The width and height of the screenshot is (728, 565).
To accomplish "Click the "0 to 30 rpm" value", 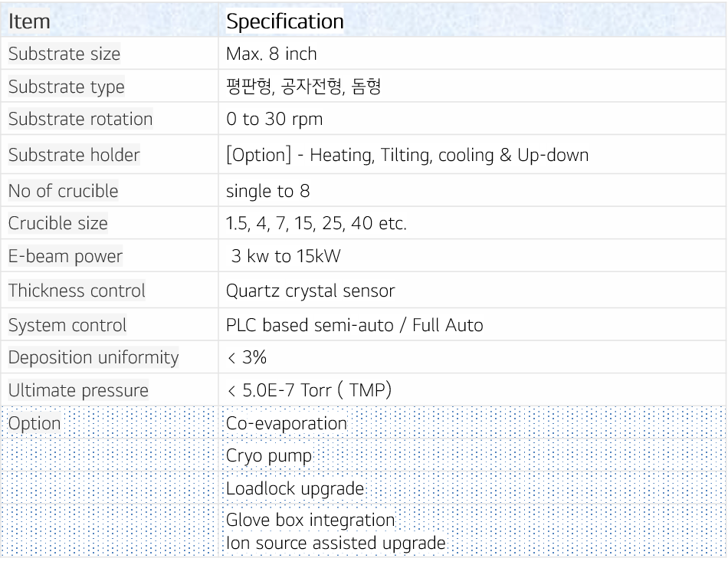I will click(x=274, y=120).
